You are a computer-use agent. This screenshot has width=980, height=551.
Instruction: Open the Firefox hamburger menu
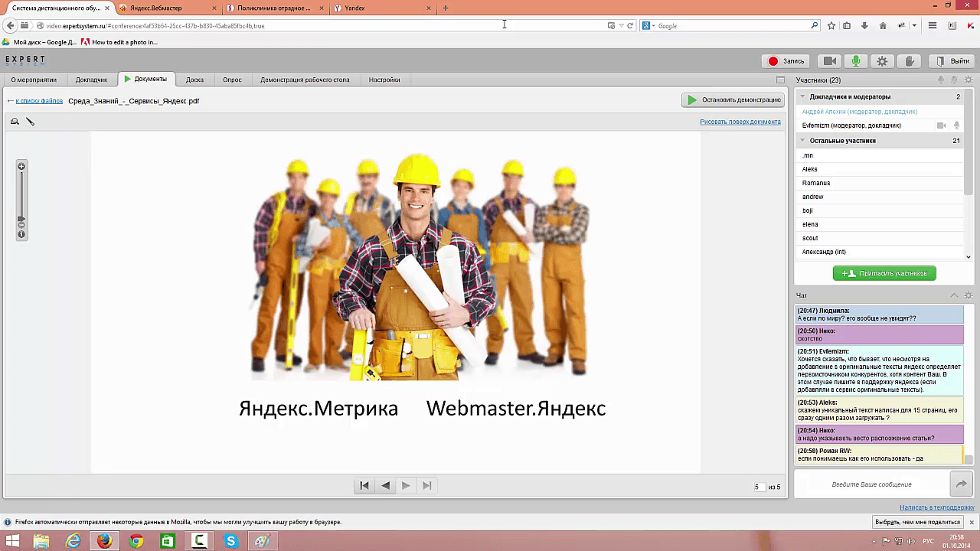tap(933, 26)
